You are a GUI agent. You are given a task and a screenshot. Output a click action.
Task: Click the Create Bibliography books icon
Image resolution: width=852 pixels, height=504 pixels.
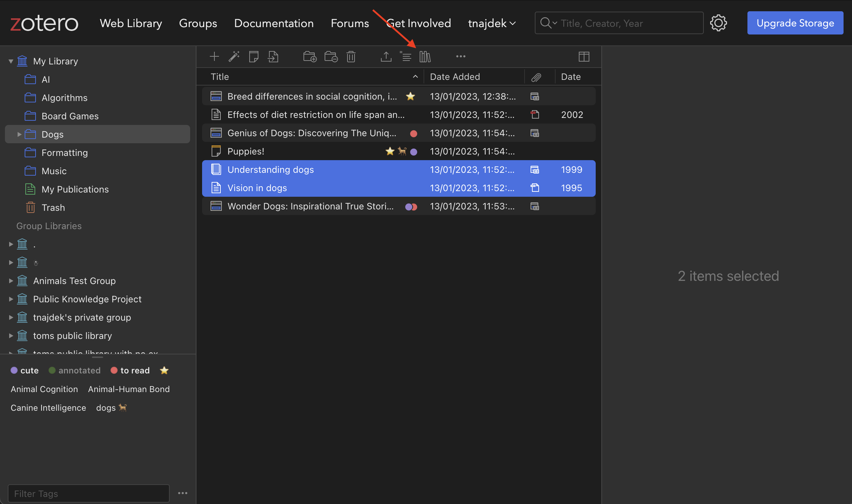click(x=425, y=56)
